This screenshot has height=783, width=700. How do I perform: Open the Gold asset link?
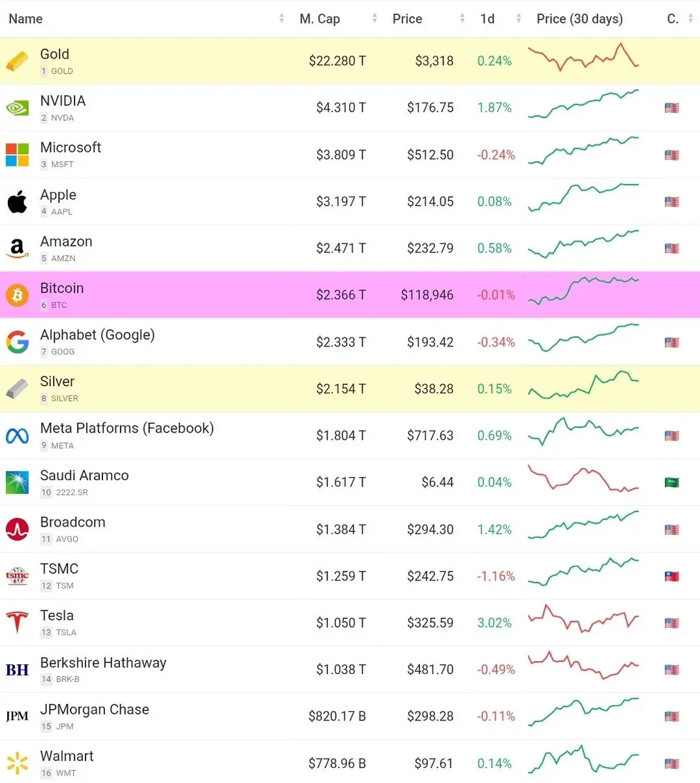click(x=55, y=54)
